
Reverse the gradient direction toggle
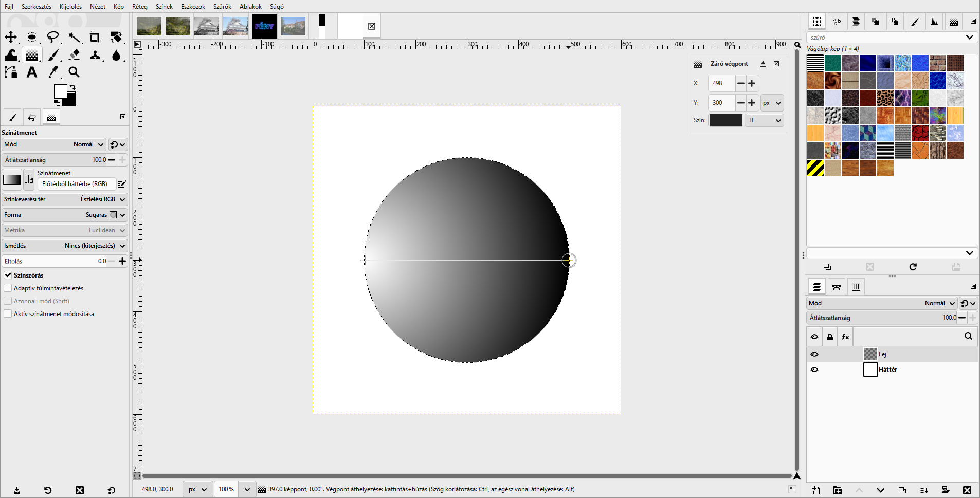point(29,179)
